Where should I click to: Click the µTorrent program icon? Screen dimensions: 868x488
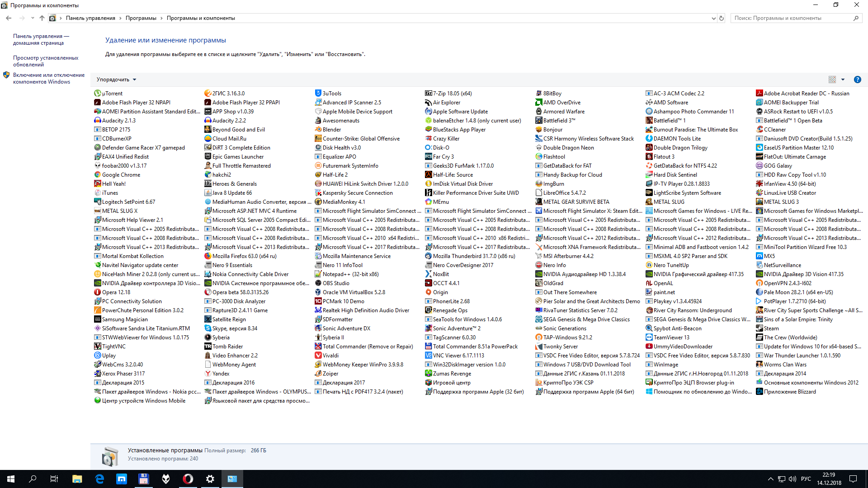coord(97,94)
